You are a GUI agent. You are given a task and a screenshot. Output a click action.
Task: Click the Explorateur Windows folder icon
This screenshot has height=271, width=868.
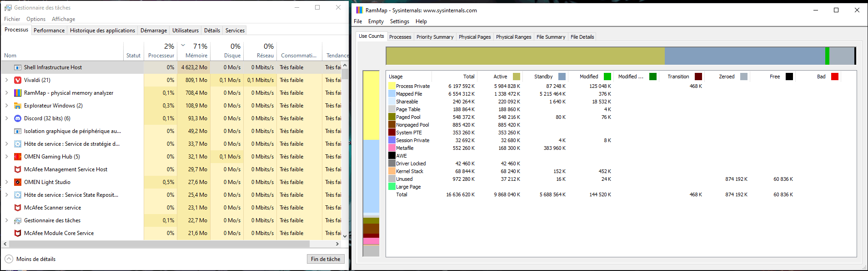click(18, 106)
